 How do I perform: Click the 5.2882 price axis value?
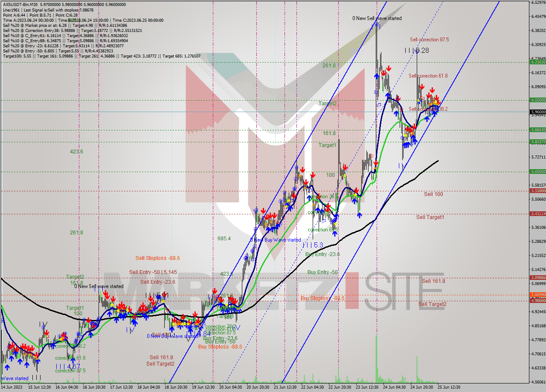coord(538,242)
